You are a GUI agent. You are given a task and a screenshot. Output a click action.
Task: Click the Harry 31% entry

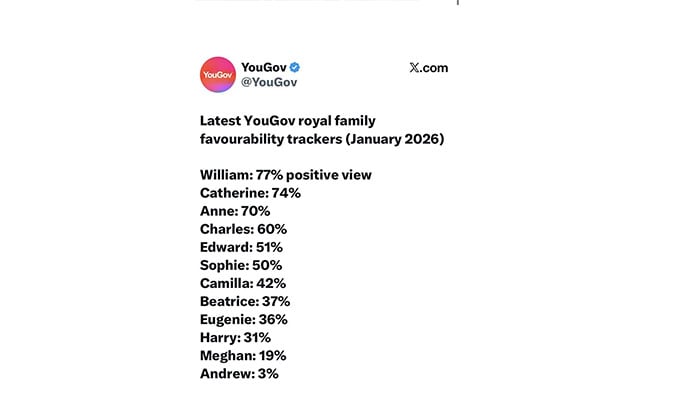click(x=235, y=337)
